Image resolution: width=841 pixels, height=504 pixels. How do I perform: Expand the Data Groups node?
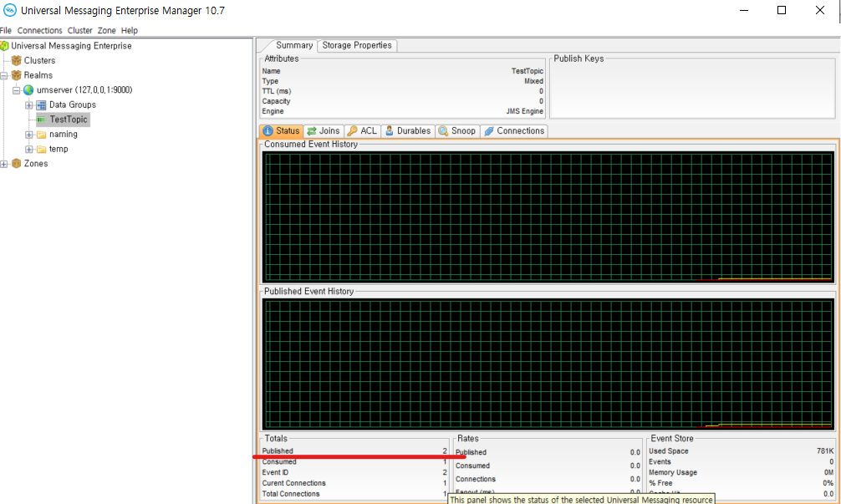point(28,105)
